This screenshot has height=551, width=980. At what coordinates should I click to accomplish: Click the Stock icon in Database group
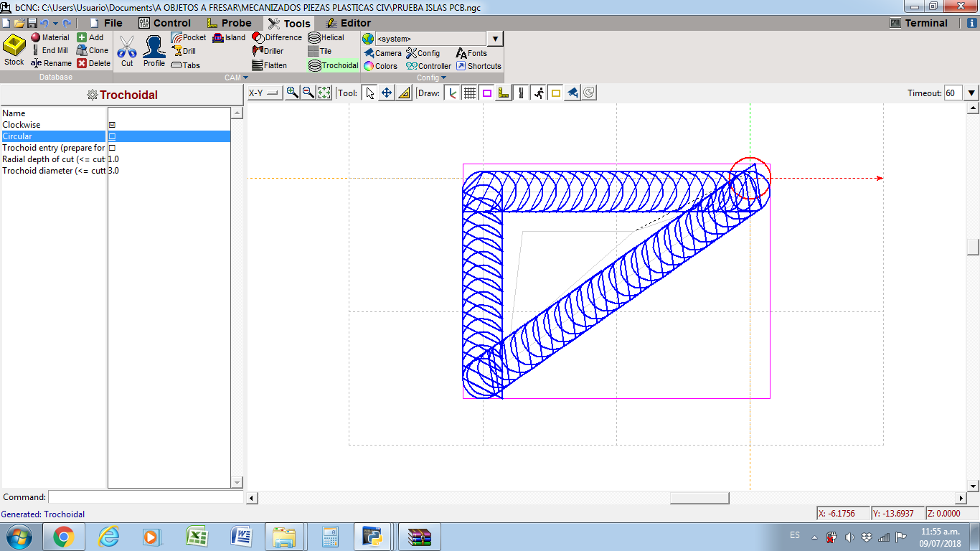(x=14, y=50)
